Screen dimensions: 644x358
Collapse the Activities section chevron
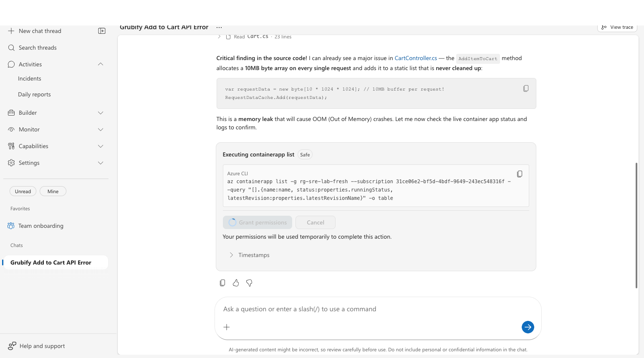101,64
